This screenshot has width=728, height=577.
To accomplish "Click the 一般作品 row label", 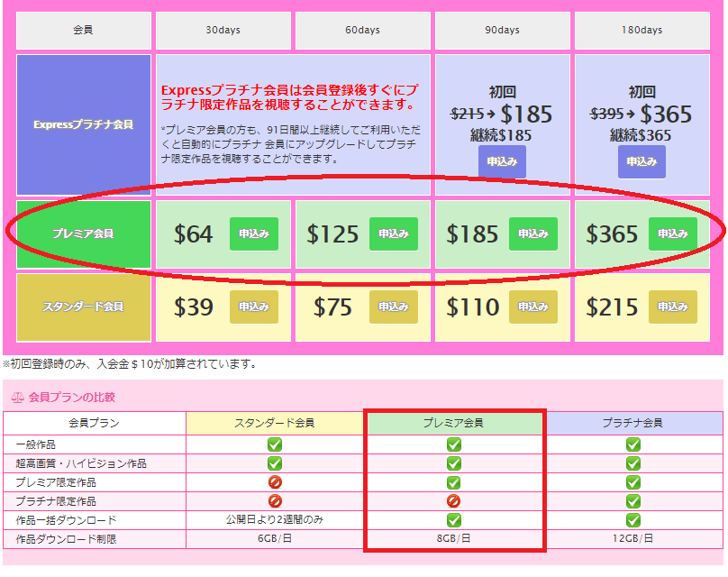I will [x=36, y=444].
